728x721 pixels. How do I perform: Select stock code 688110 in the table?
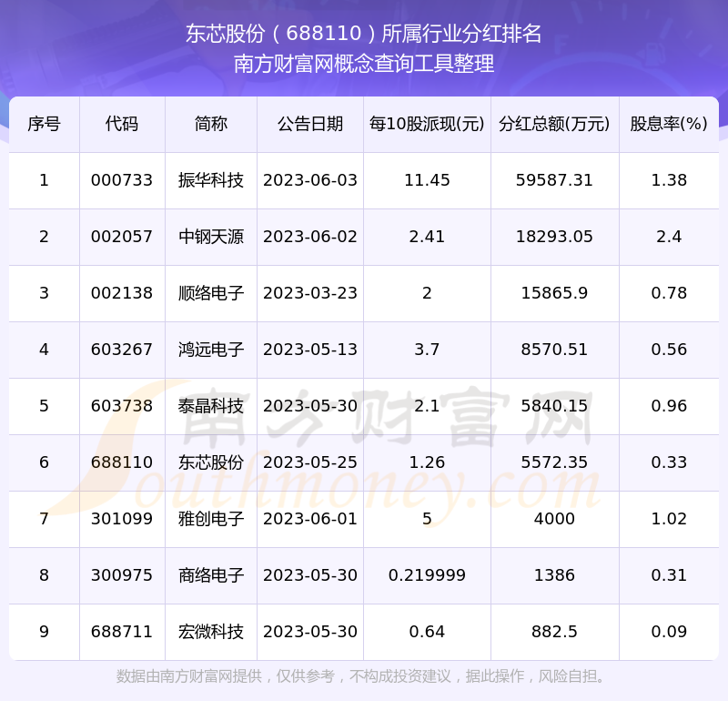point(122,462)
